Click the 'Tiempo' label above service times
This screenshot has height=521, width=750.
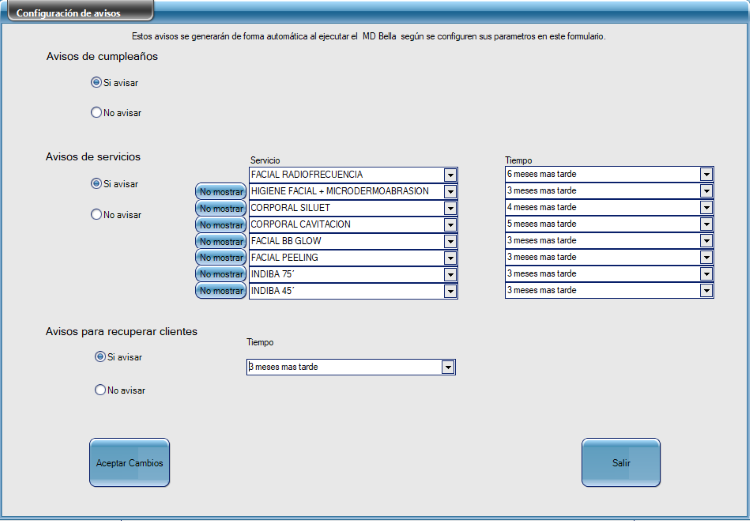pyautogui.click(x=518, y=161)
